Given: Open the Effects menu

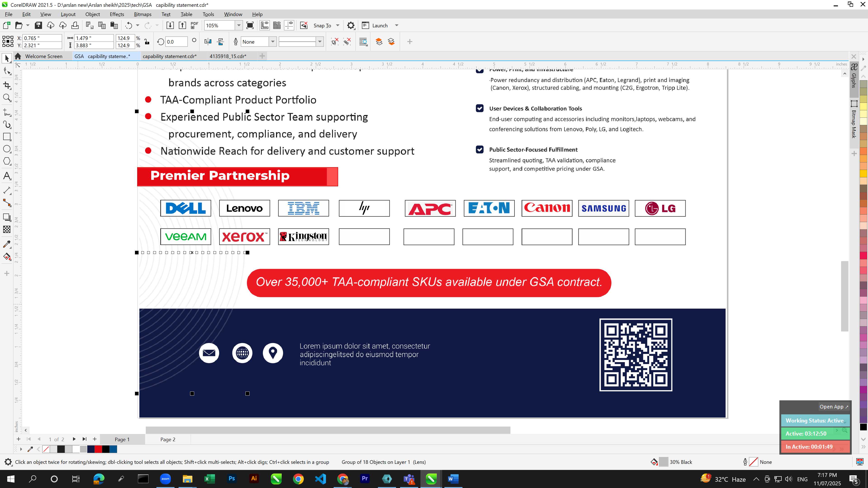Looking at the screenshot, I should coord(117,14).
